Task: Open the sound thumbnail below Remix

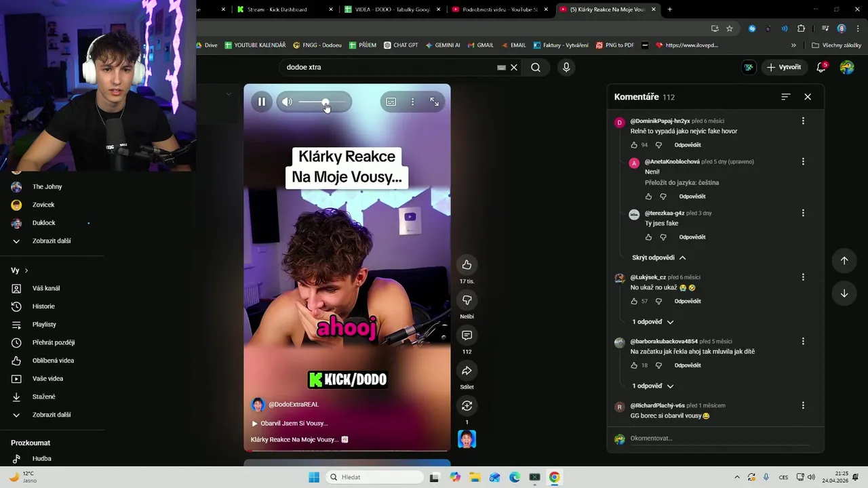Action: pos(467,439)
